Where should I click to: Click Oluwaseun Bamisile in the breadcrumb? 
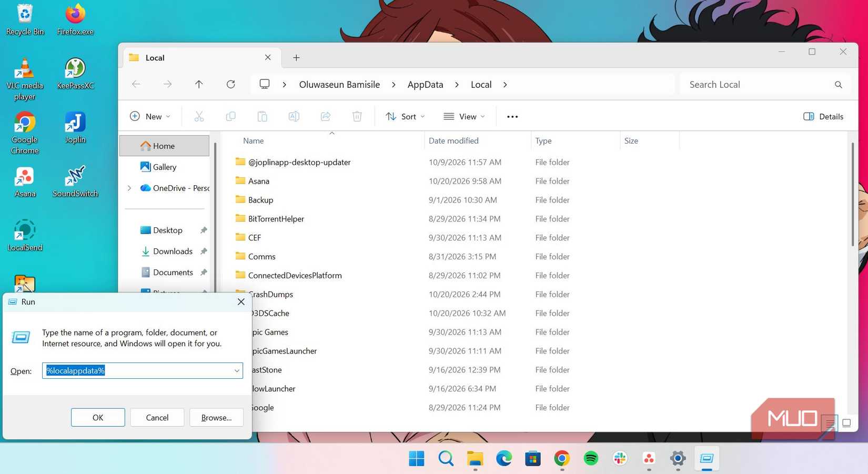339,85
